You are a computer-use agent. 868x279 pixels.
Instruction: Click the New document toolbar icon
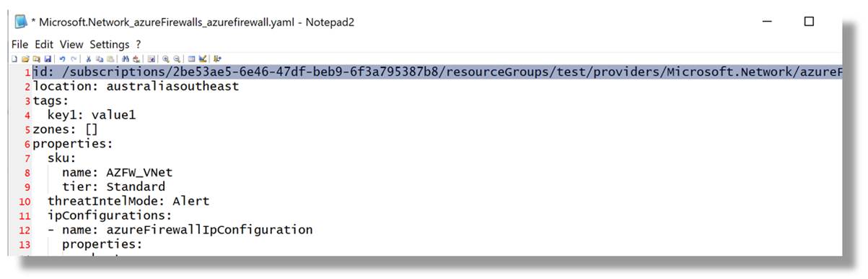14,59
